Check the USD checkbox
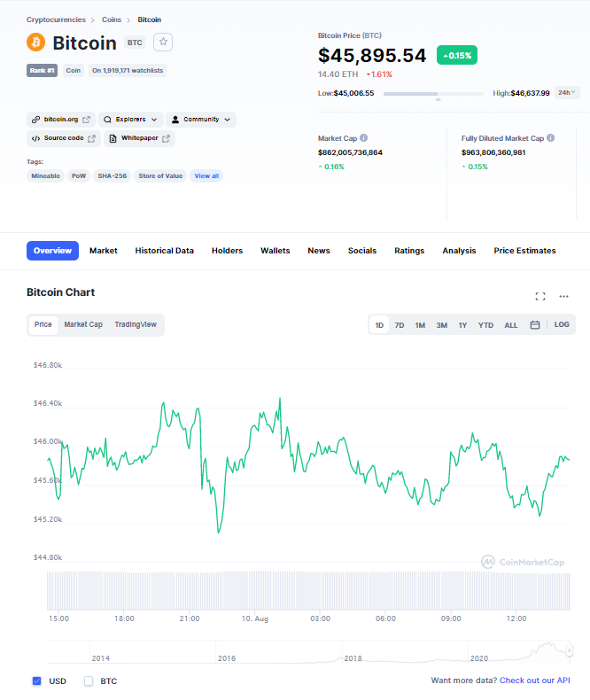590x700 pixels. [36, 681]
